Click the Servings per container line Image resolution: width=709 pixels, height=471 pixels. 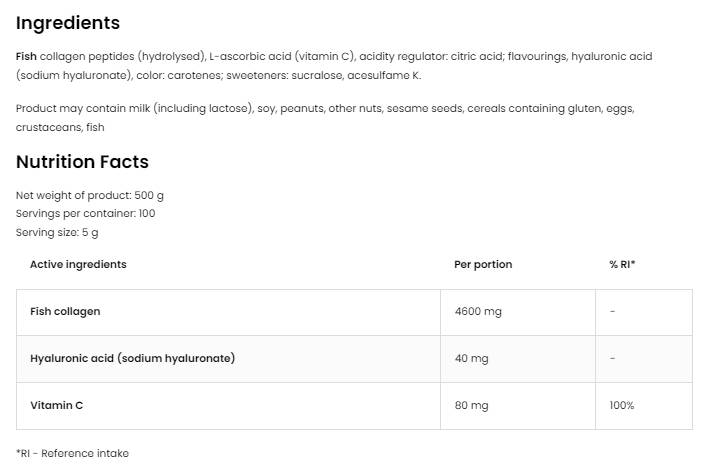pos(85,213)
